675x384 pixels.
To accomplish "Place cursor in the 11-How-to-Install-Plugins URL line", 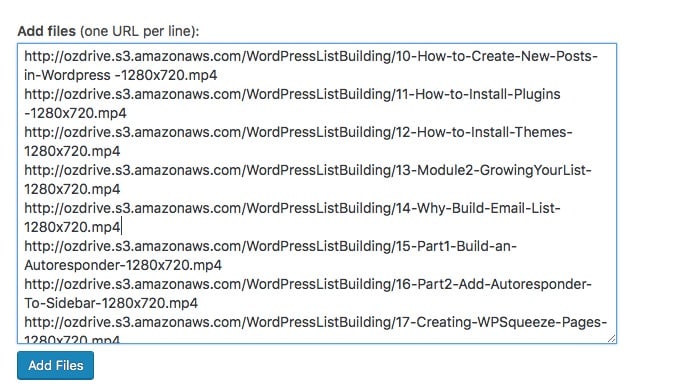I will tap(292, 94).
